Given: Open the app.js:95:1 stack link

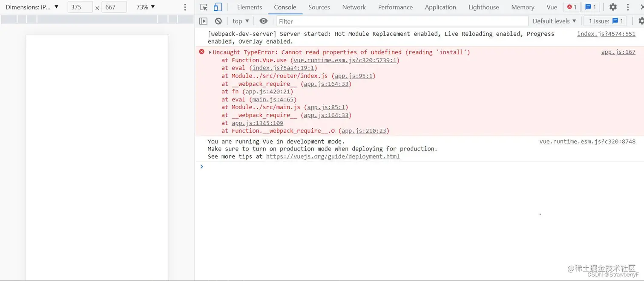Looking at the screenshot, I should [354, 76].
